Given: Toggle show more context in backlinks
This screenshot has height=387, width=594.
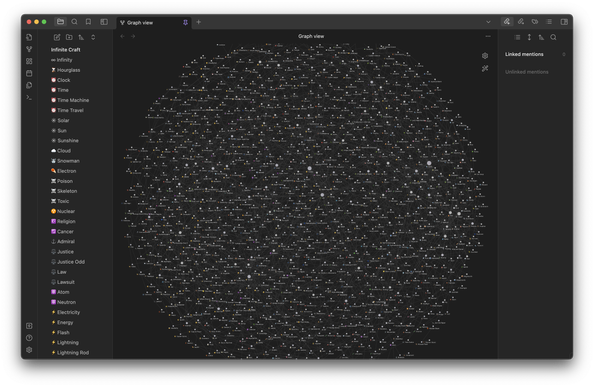Looking at the screenshot, I should pos(529,37).
